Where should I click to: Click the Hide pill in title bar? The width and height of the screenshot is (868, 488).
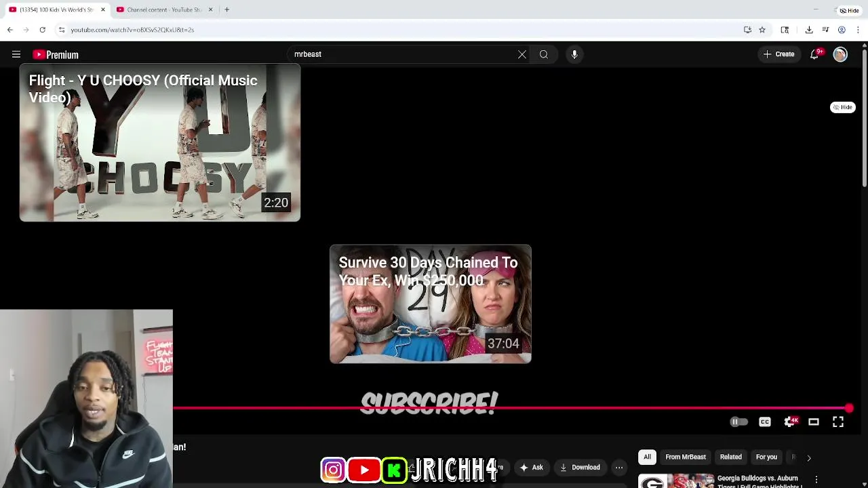point(849,10)
